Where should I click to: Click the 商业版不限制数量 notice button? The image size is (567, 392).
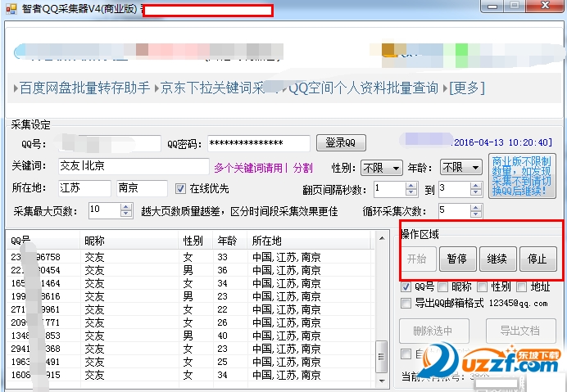[x=522, y=176]
